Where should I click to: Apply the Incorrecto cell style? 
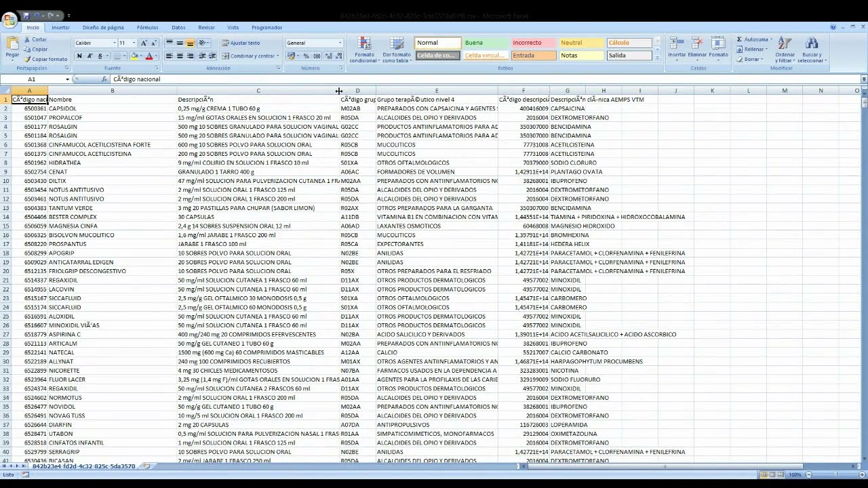(533, 43)
